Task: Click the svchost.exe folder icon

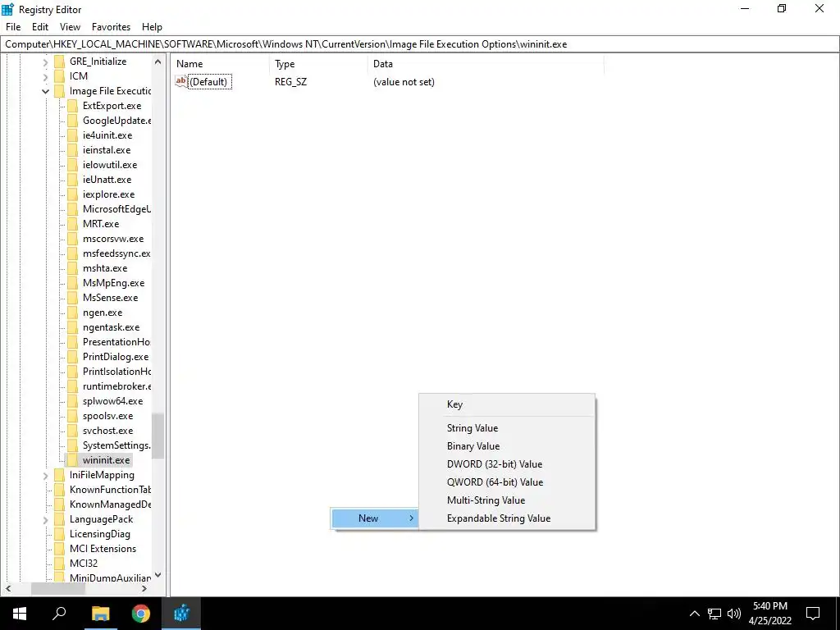Action: pos(72,431)
